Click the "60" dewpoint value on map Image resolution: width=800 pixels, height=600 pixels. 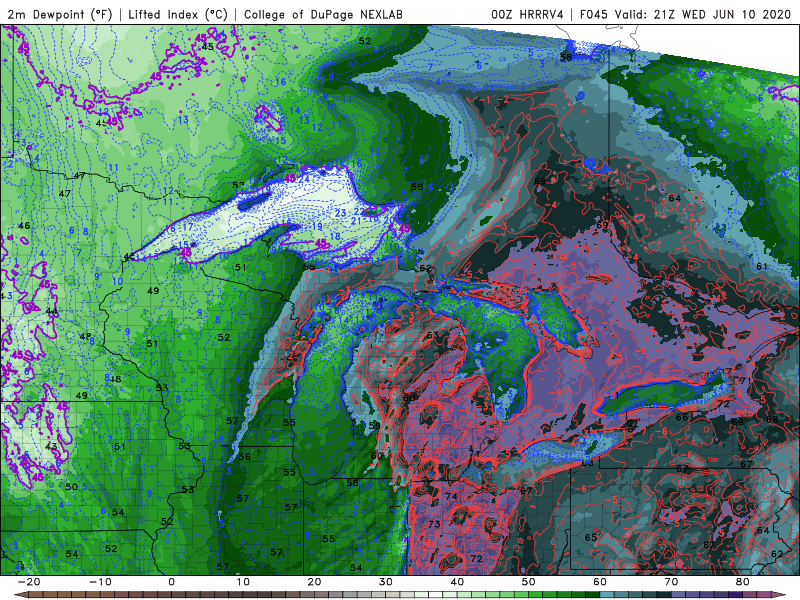tap(377, 456)
